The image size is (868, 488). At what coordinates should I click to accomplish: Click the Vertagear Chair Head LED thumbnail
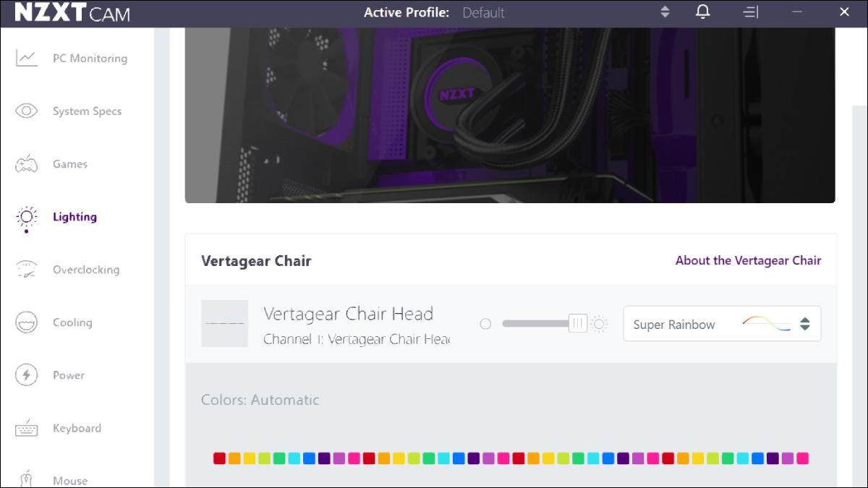tap(224, 323)
